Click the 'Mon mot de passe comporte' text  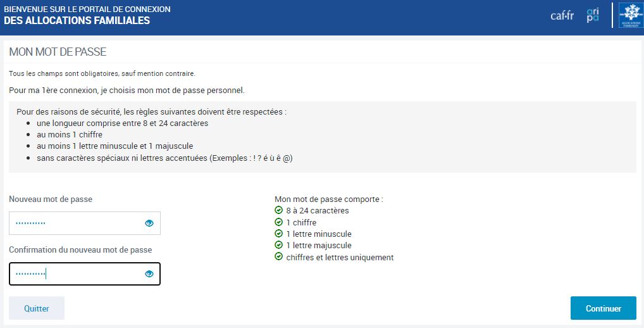[x=328, y=199]
